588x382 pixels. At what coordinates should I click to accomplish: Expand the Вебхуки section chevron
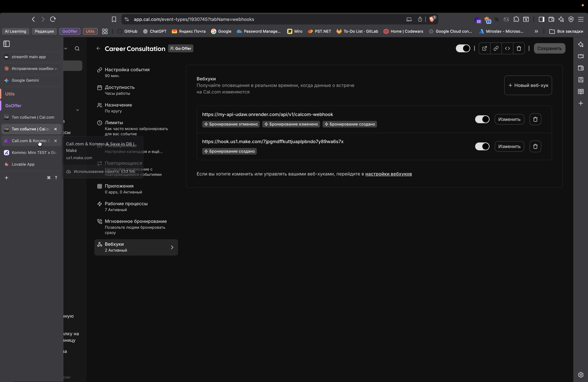pyautogui.click(x=172, y=247)
